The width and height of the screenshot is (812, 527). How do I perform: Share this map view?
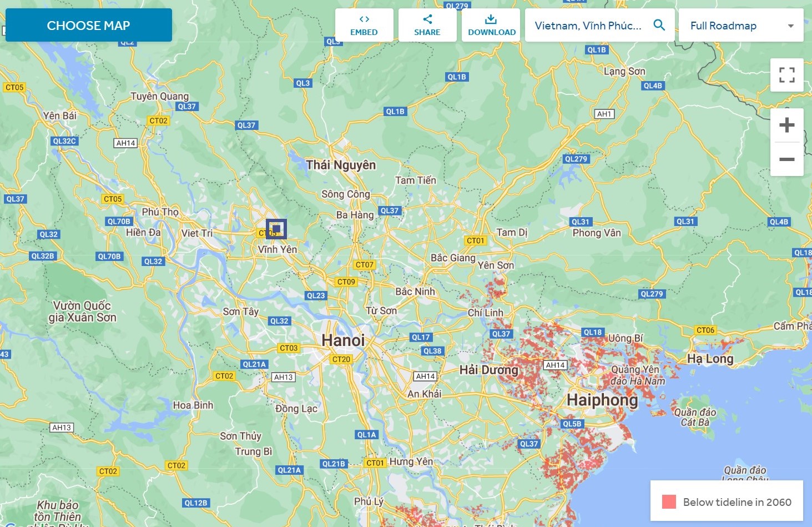click(427, 25)
